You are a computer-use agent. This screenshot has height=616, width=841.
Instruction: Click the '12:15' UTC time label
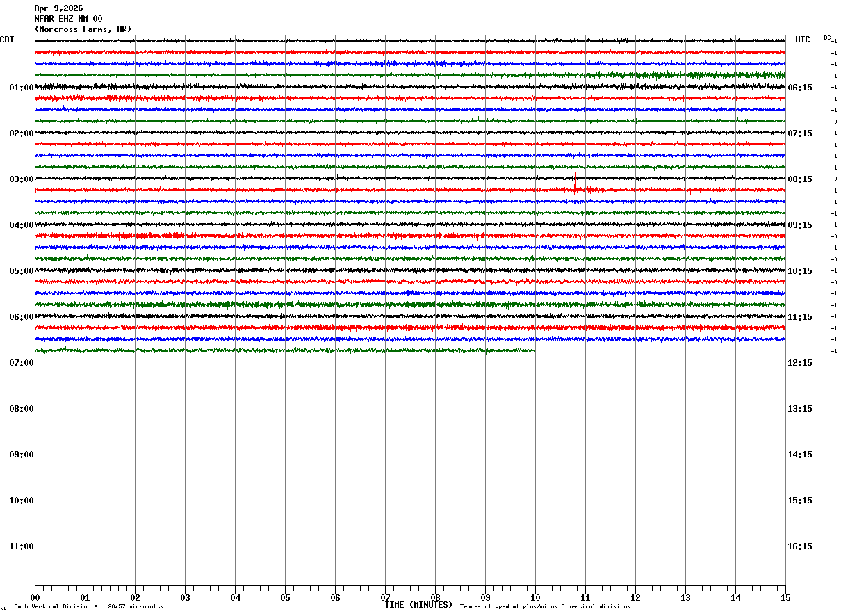800,363
